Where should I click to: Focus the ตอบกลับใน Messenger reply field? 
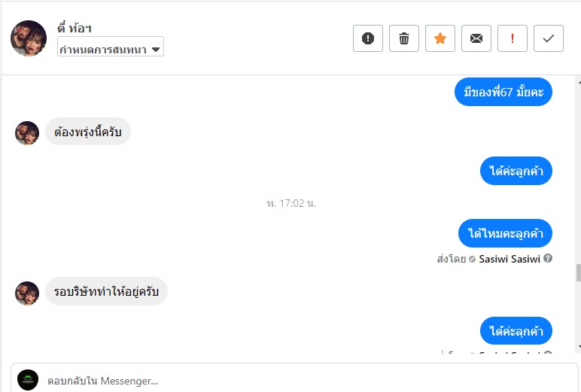(x=301, y=380)
